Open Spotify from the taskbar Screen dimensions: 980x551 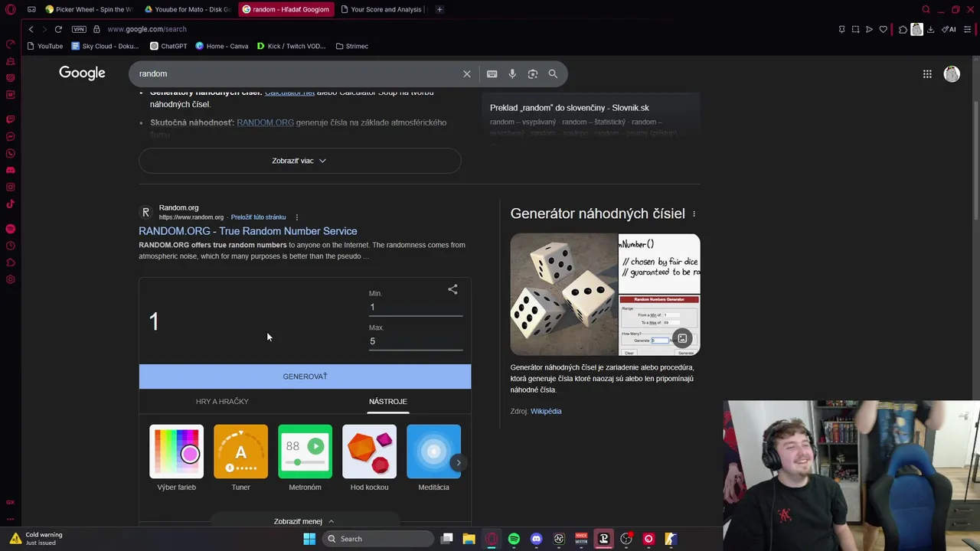(514, 539)
